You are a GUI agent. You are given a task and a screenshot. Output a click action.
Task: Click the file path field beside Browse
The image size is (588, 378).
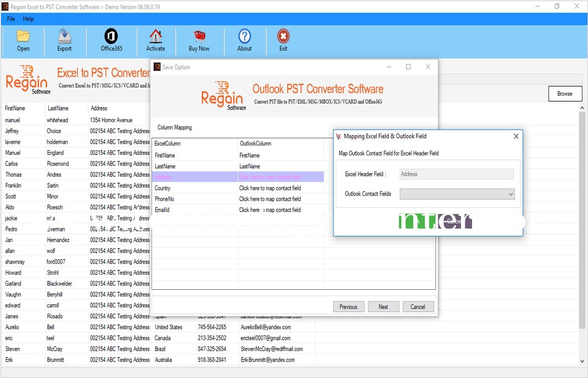coord(510,79)
